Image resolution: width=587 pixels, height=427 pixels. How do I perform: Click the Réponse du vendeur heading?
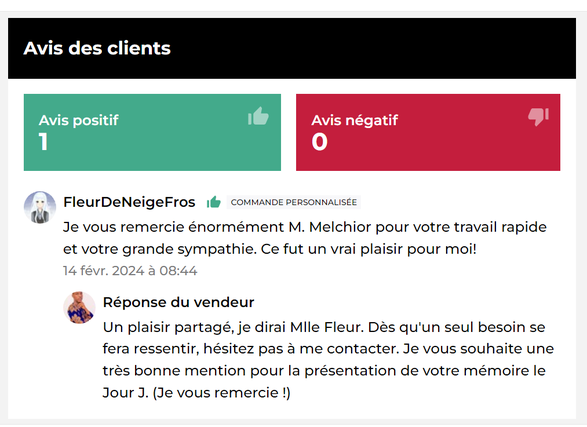[x=179, y=302]
